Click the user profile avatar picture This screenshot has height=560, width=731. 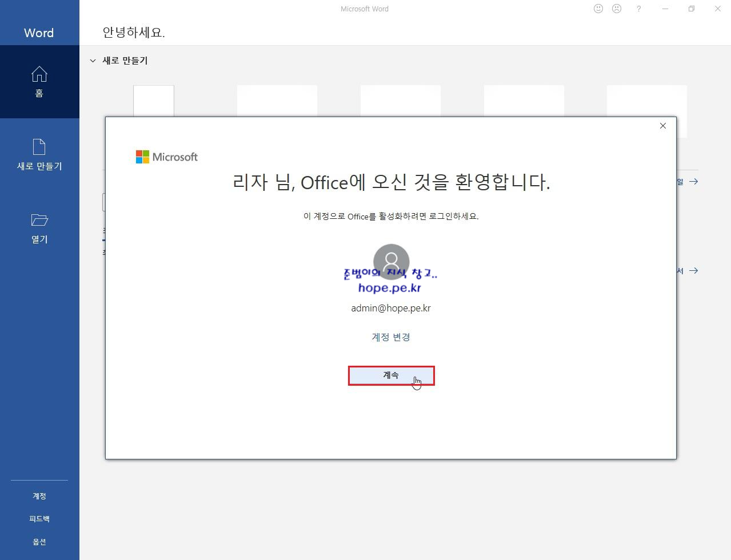[x=392, y=262]
